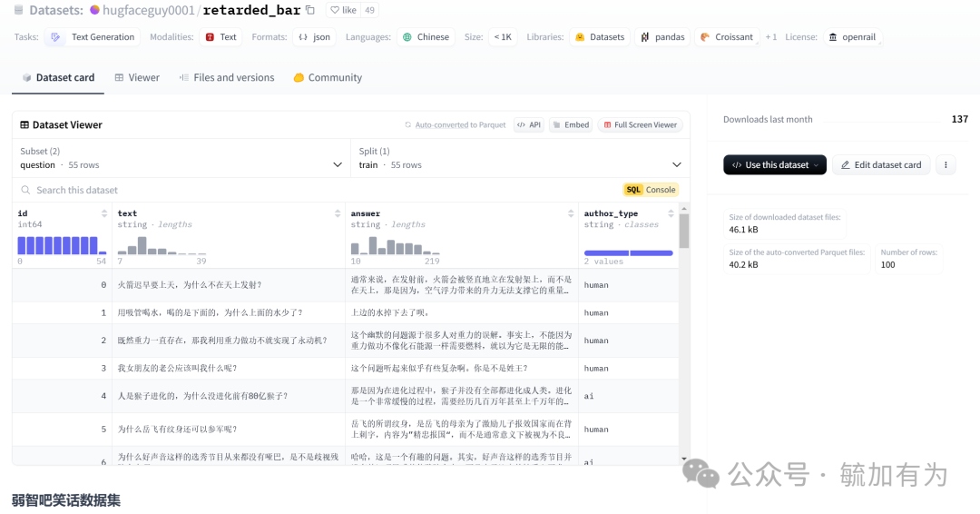This screenshot has height=514, width=980.
Task: Open the three-dot more options menu
Action: point(945,165)
